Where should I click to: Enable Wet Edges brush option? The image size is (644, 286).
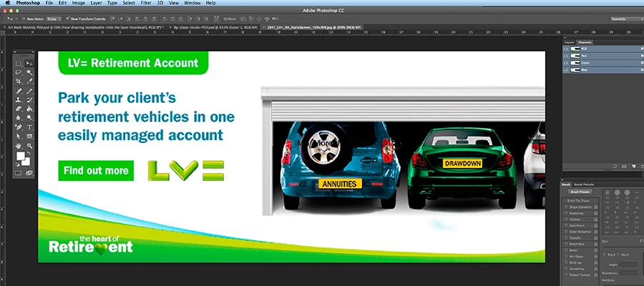pos(567,257)
